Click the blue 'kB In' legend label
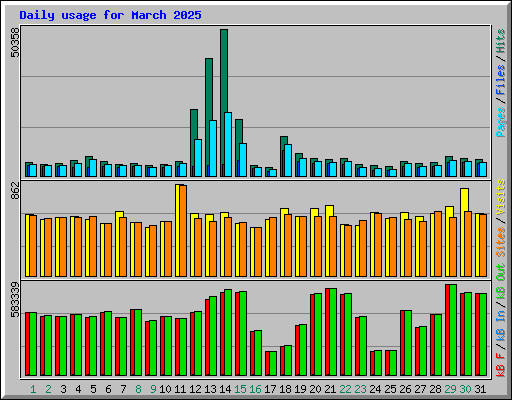512x400 pixels. pos(501,326)
